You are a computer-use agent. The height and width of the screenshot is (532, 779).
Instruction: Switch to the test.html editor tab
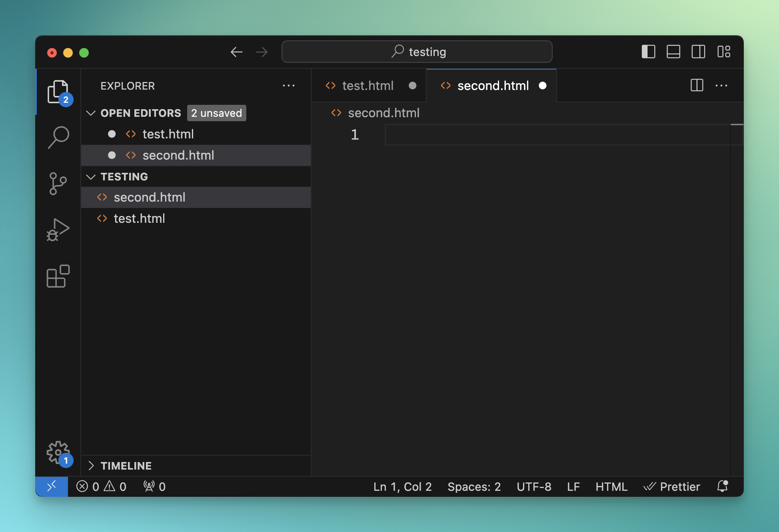[367, 86]
